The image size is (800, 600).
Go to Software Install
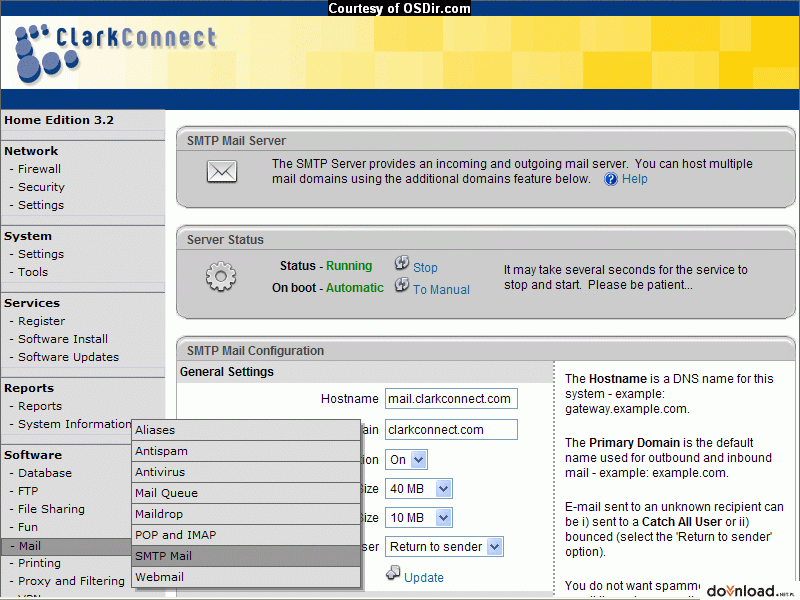click(x=63, y=339)
